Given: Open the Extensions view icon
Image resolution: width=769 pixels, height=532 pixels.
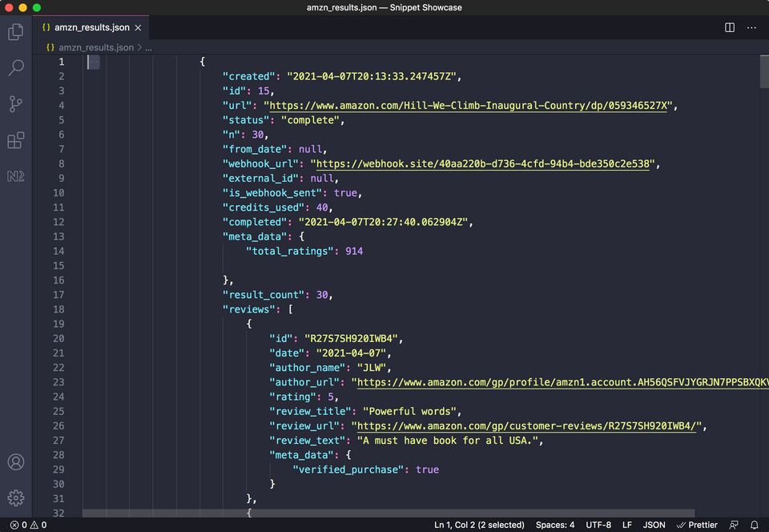Looking at the screenshot, I should pyautogui.click(x=15, y=140).
